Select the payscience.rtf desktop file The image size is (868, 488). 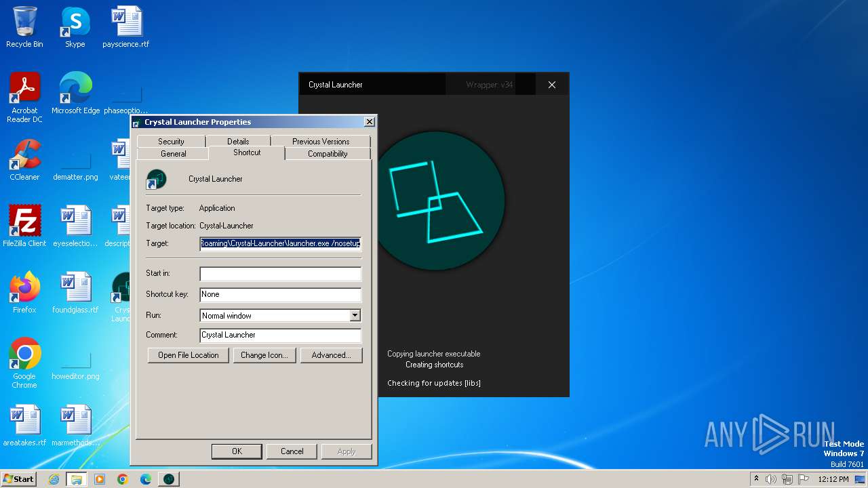pos(126,27)
